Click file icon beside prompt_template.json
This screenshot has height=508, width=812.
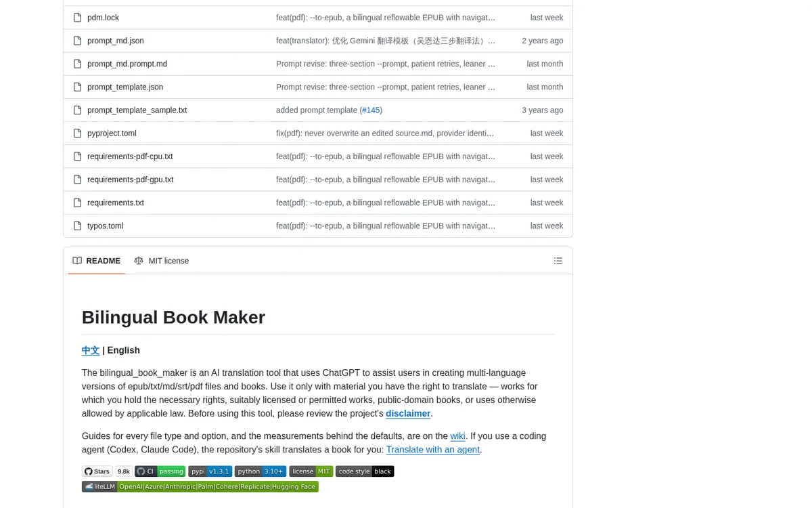point(77,87)
